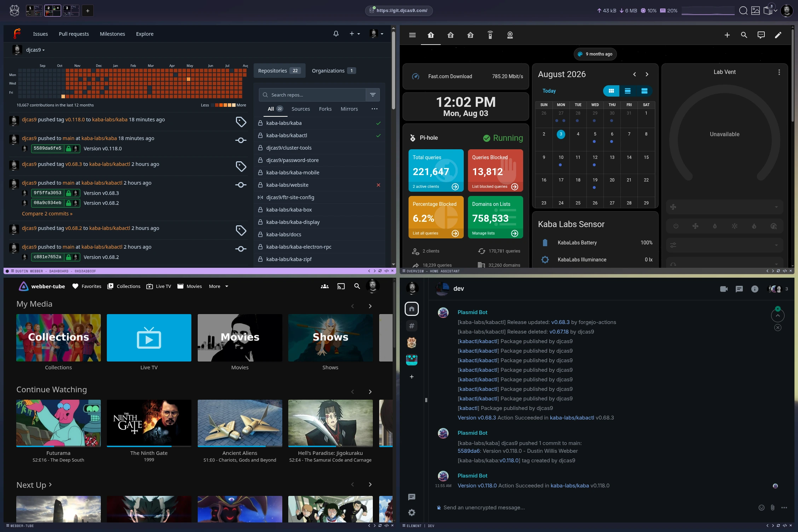Select the remote control view icon
This screenshot has width=798, height=532.
pos(490,35)
